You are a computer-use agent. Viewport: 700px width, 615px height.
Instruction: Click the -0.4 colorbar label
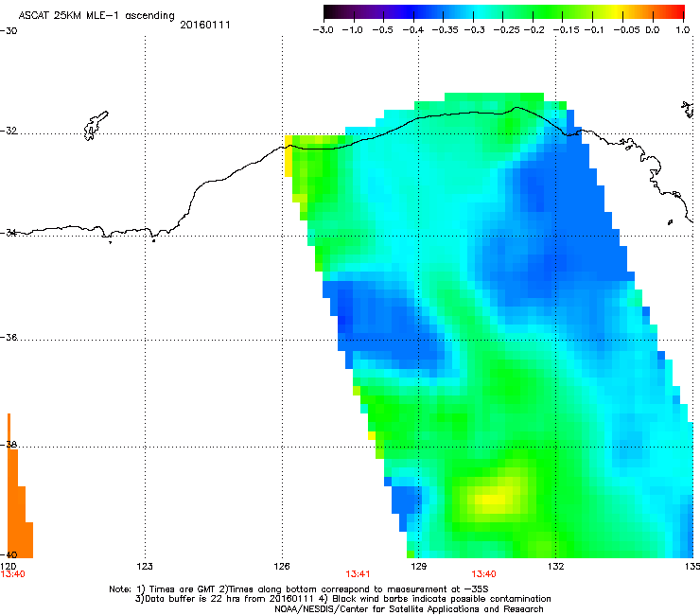(x=413, y=30)
